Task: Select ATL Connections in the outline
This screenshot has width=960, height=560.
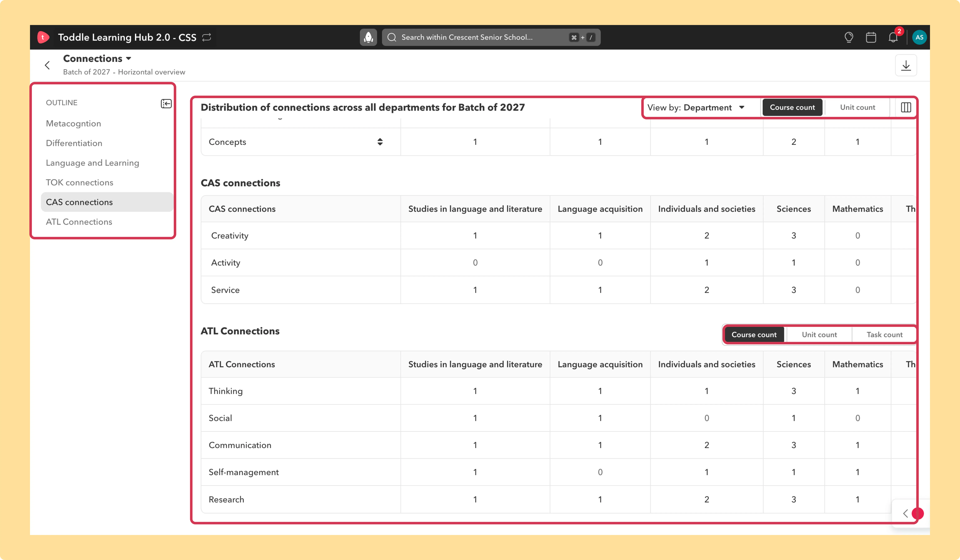Action: coord(79,222)
